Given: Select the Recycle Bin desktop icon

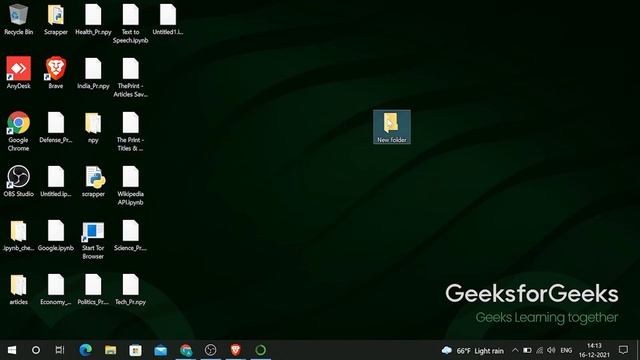Looking at the screenshot, I should pos(18,20).
